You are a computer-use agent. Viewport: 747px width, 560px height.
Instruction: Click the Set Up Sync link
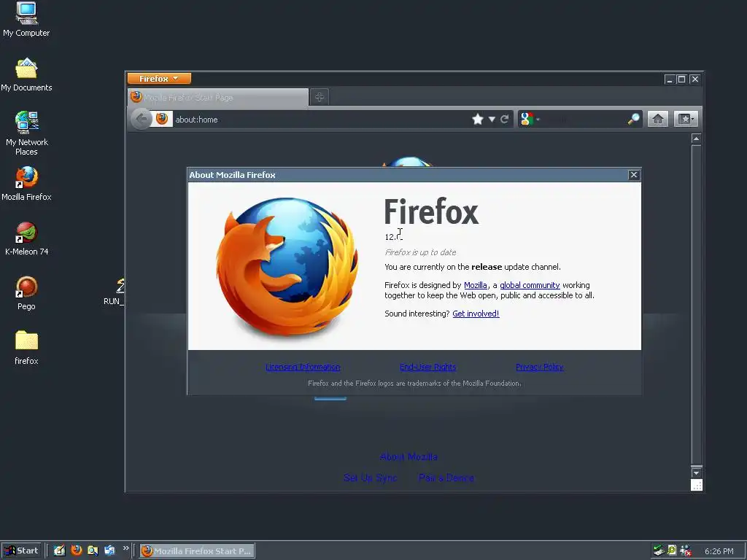(x=371, y=478)
